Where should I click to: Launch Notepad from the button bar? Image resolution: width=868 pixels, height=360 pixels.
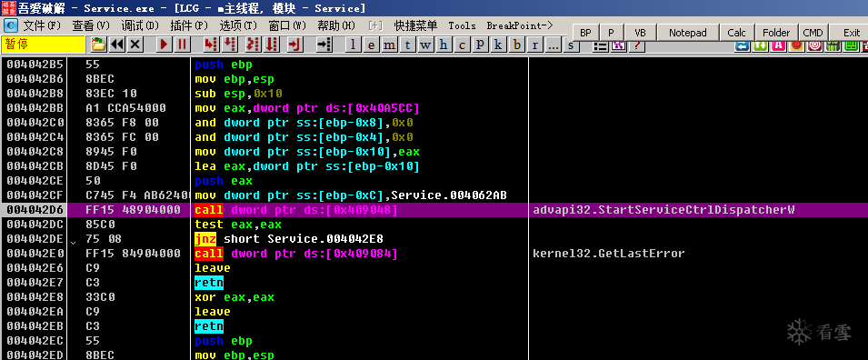pos(688,33)
